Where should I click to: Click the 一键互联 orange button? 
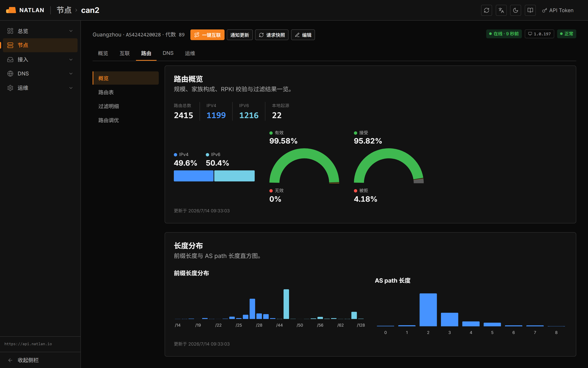[207, 35]
